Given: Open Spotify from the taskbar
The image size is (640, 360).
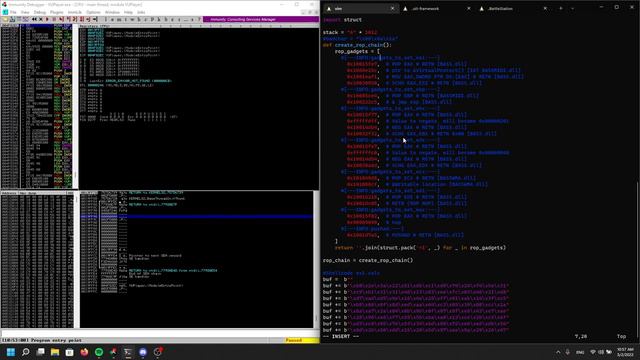Looking at the screenshot, I should pos(99,352).
